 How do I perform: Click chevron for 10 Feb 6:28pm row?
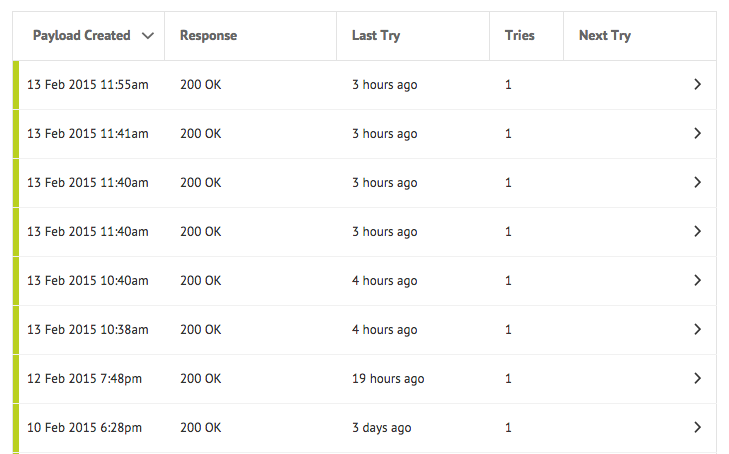point(697,428)
